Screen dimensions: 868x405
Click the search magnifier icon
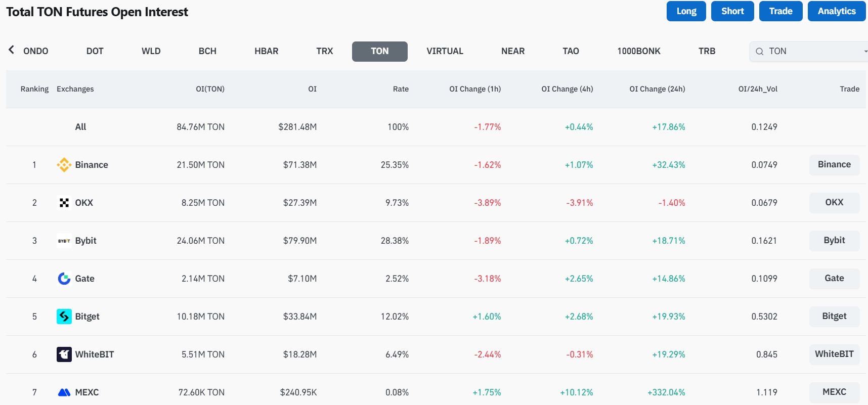[x=759, y=52]
